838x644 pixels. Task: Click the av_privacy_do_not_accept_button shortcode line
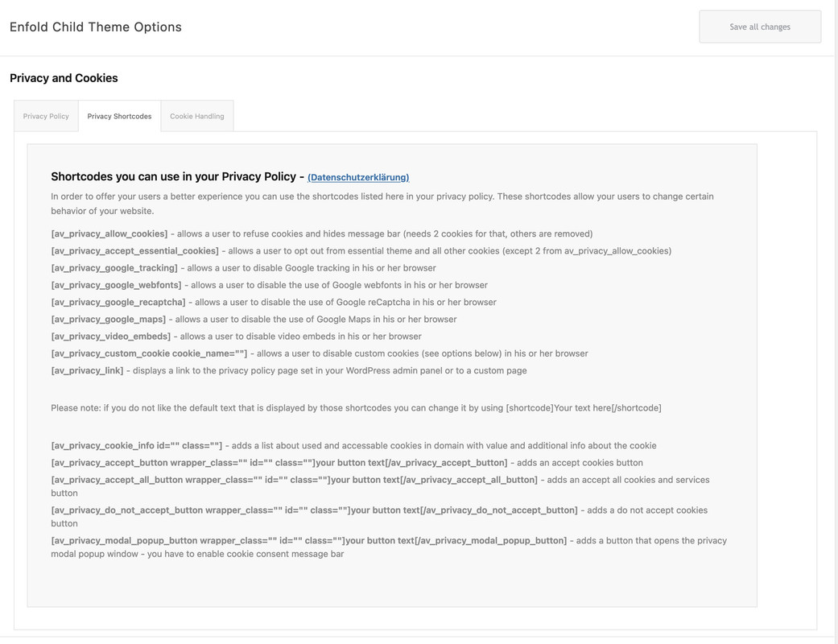pyautogui.click(x=379, y=517)
